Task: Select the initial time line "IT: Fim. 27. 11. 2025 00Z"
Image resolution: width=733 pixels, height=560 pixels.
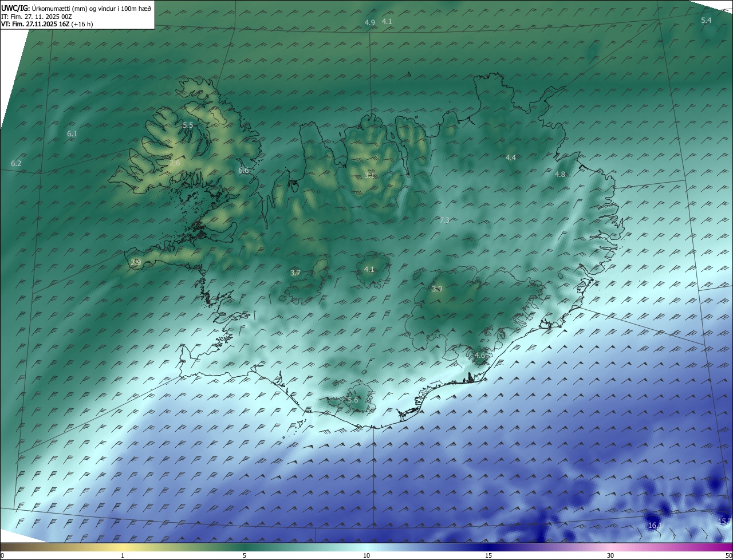Action: pos(36,17)
